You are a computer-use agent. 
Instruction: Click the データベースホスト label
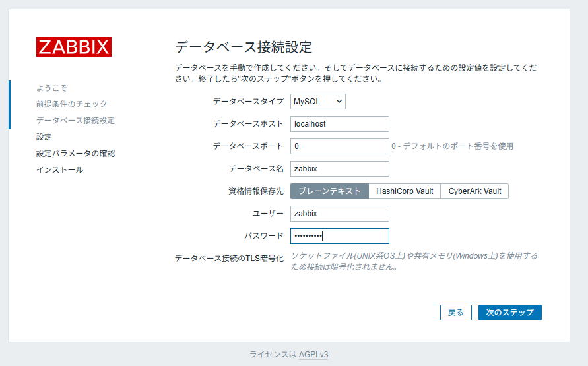[x=248, y=123]
